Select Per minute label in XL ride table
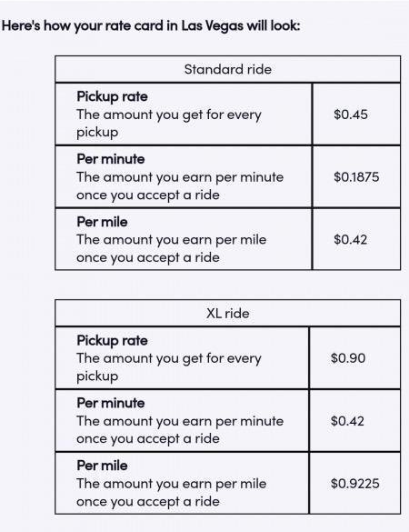The width and height of the screenshot is (409, 532). [x=111, y=403]
